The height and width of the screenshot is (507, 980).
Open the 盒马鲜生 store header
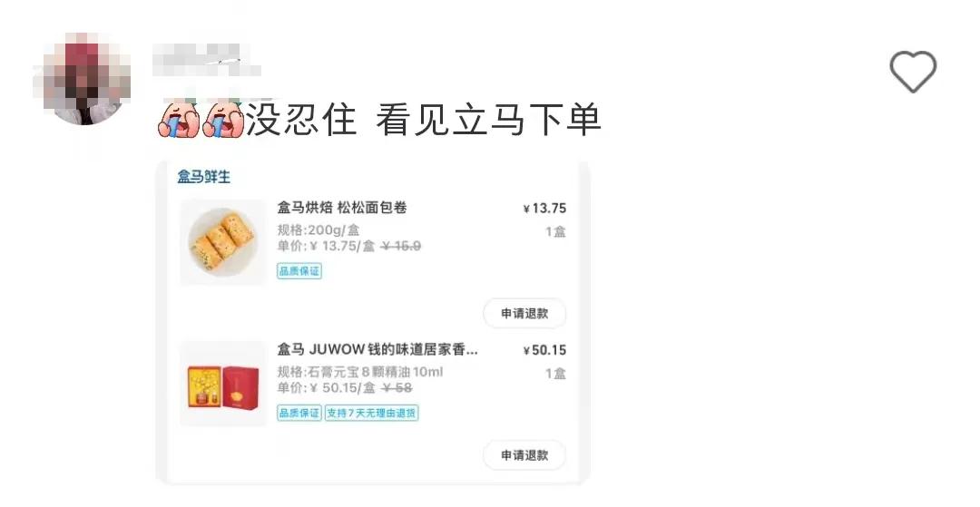click(204, 177)
